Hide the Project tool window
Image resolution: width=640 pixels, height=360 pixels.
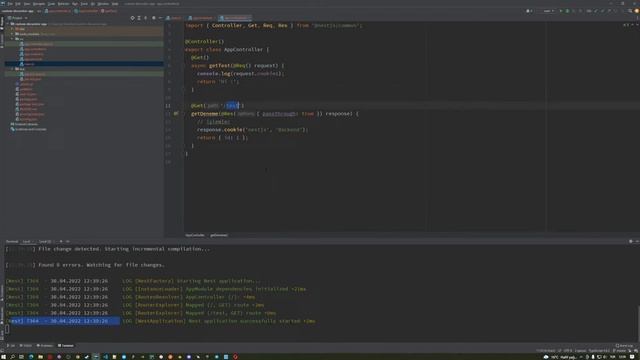(160, 18)
